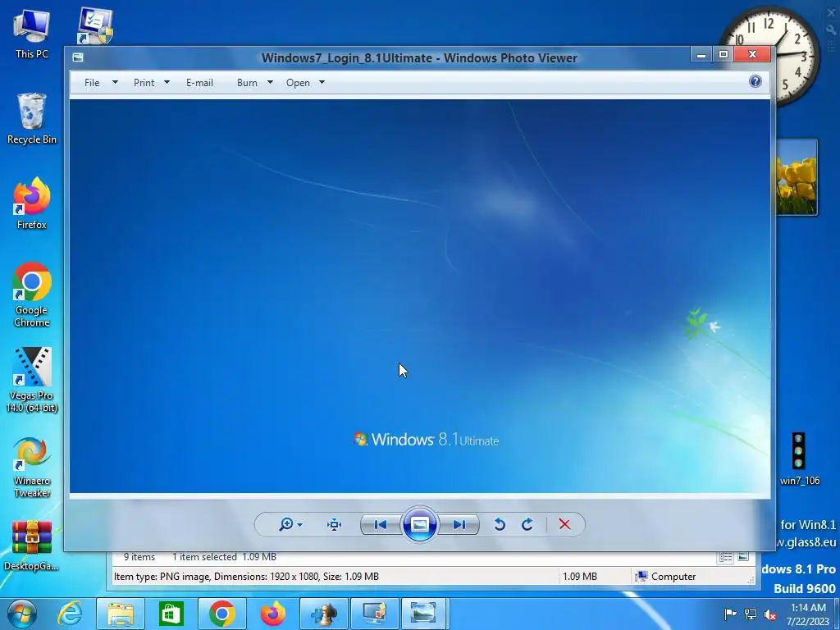Select the Firefox desktop shortcut
Image resolution: width=840 pixels, height=630 pixels.
32,203
